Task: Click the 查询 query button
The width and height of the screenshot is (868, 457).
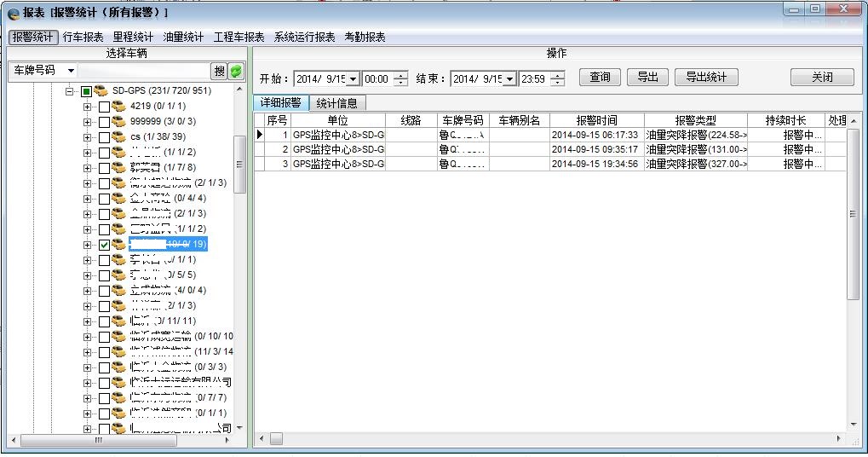Action: click(600, 78)
